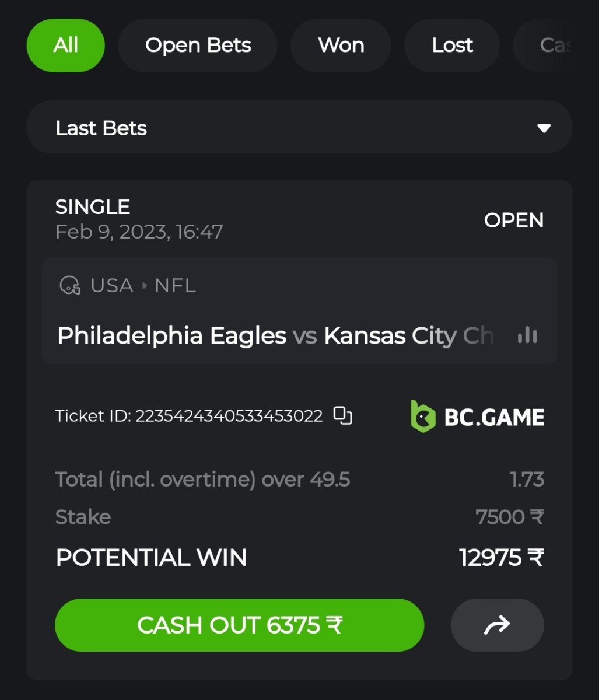The width and height of the screenshot is (599, 700).
Task: Click the NFL league breadcrumb
Action: coord(175,286)
